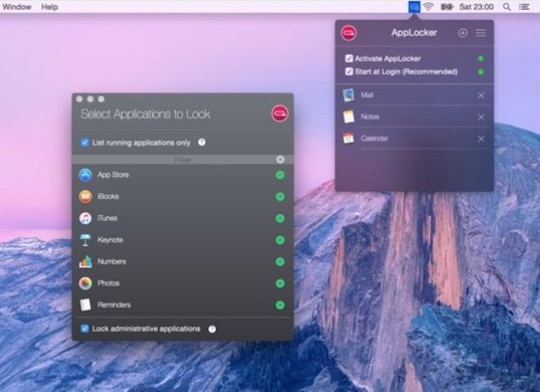The height and width of the screenshot is (392, 540).
Task: Open the Help menu
Action: pos(50,7)
